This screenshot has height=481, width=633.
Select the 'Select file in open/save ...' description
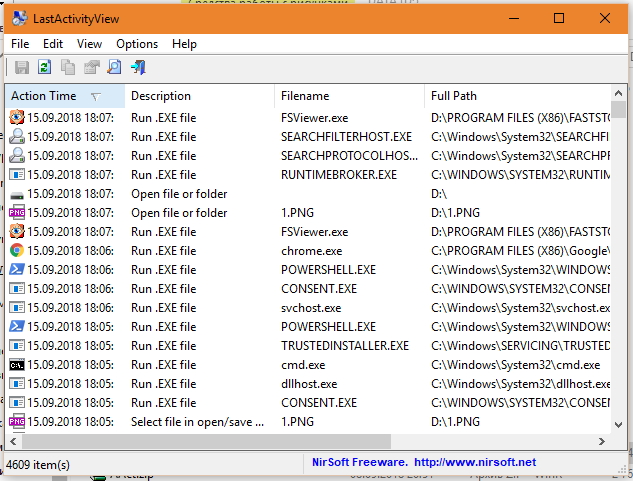pos(197,422)
